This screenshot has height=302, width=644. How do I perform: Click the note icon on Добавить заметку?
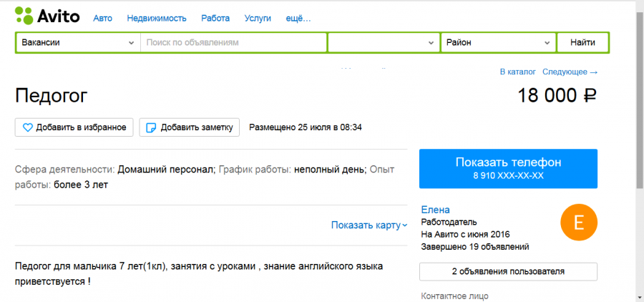point(151,128)
